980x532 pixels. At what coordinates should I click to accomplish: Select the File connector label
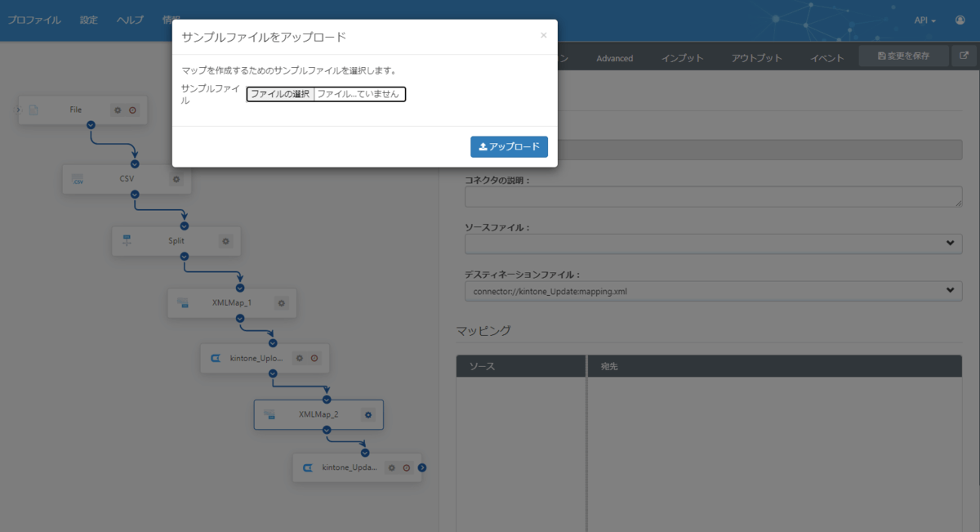(x=76, y=110)
